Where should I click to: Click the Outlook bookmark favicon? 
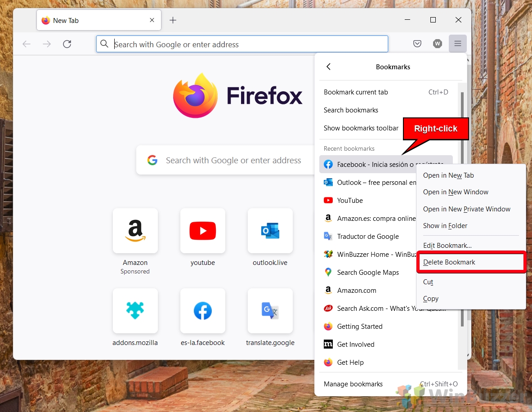[x=328, y=182]
